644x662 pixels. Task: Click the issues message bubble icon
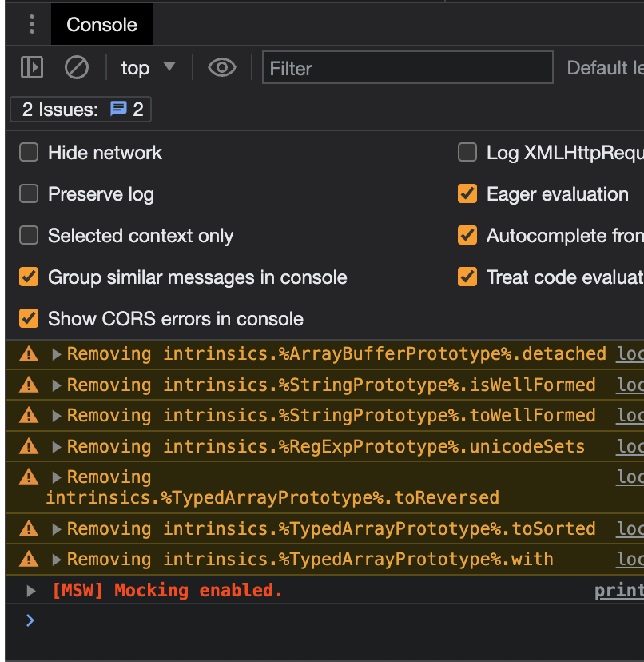[119, 110]
